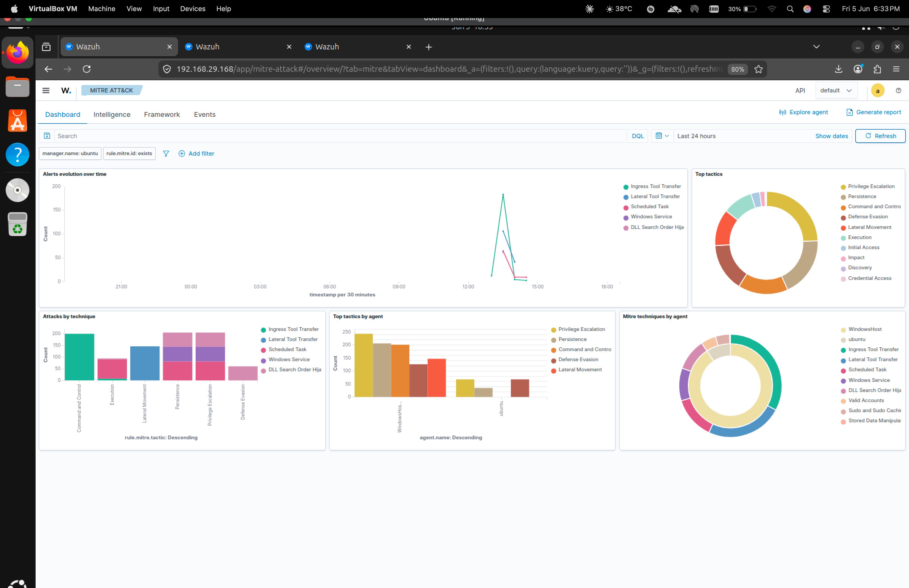Screen dimensions: 909x588
Task: Click the yellow user avatar 'a'
Action: click(878, 91)
